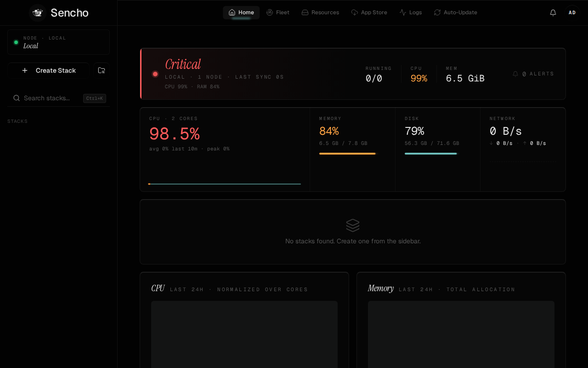Click the 6.5 GiB MEM value
This screenshot has height=368, width=588.
point(465,79)
